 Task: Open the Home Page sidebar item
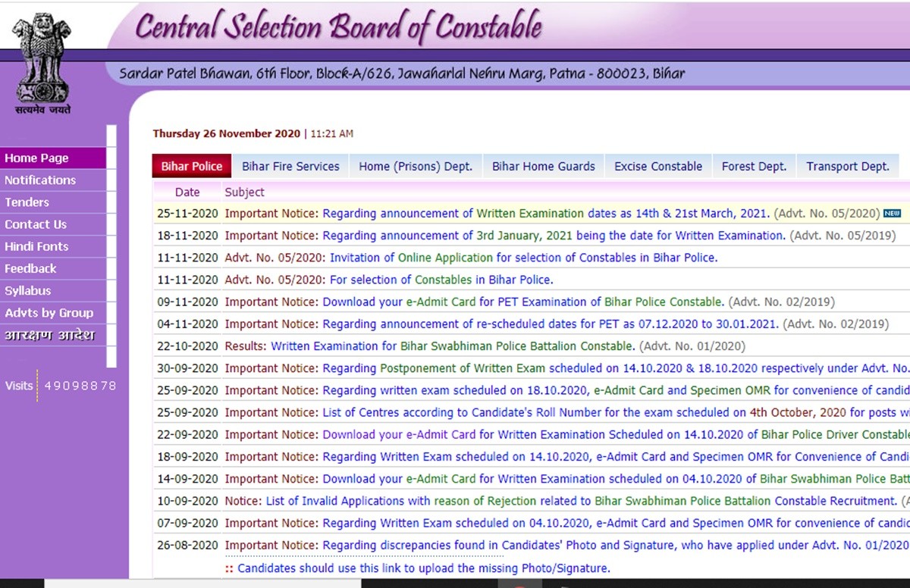tap(36, 158)
